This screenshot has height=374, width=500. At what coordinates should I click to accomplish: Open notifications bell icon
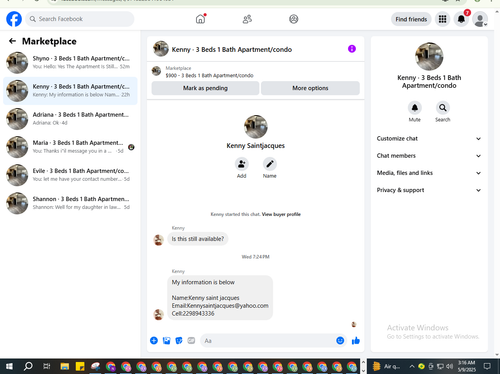pos(461,19)
